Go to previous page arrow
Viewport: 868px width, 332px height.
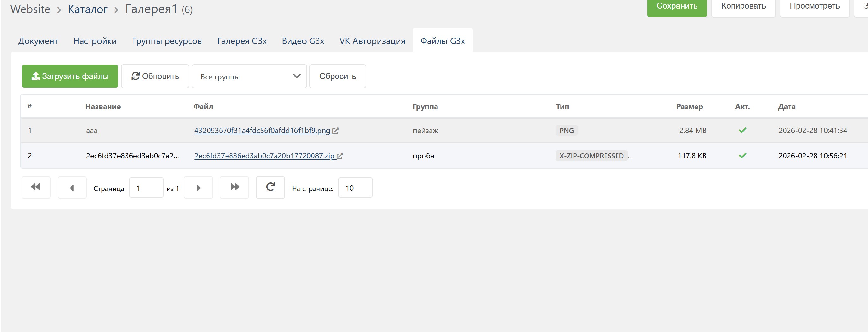[x=72, y=188]
